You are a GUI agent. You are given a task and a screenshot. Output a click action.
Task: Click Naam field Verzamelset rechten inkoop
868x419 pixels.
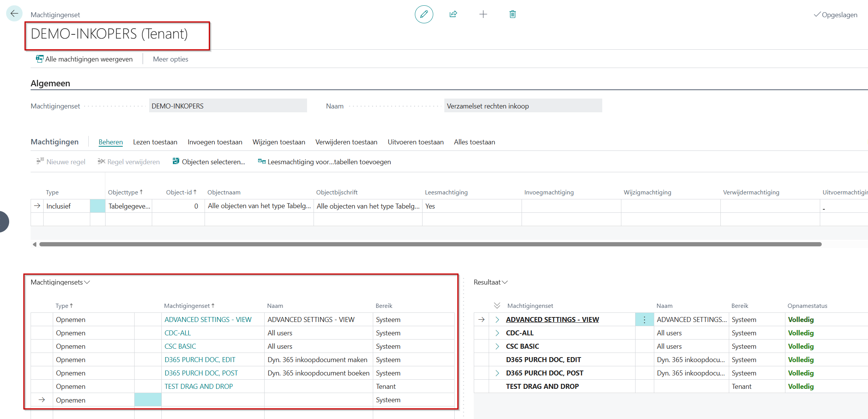pyautogui.click(x=523, y=106)
